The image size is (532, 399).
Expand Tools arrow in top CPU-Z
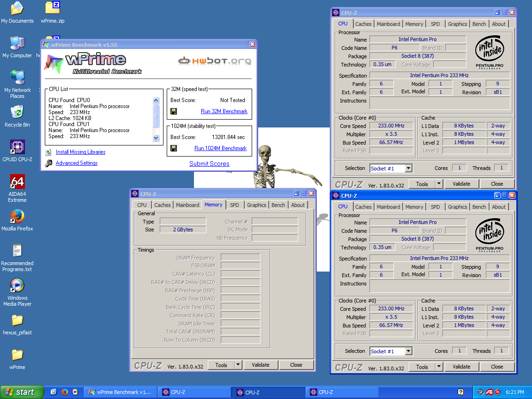(439, 184)
